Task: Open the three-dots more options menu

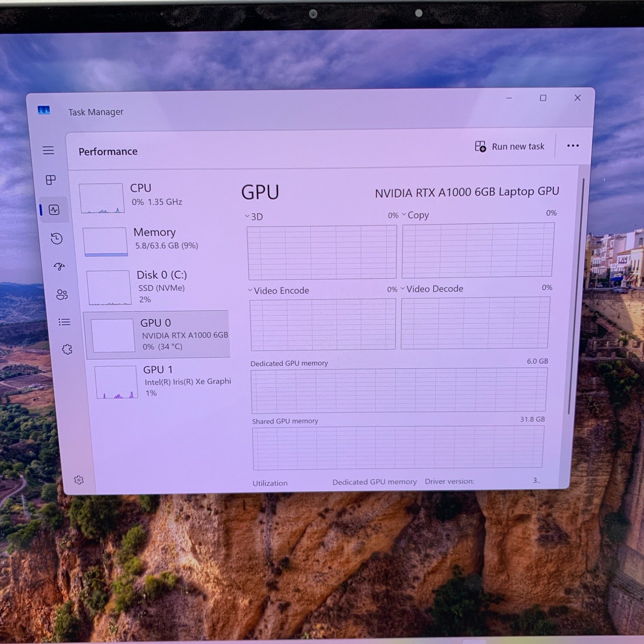Action: pyautogui.click(x=573, y=146)
